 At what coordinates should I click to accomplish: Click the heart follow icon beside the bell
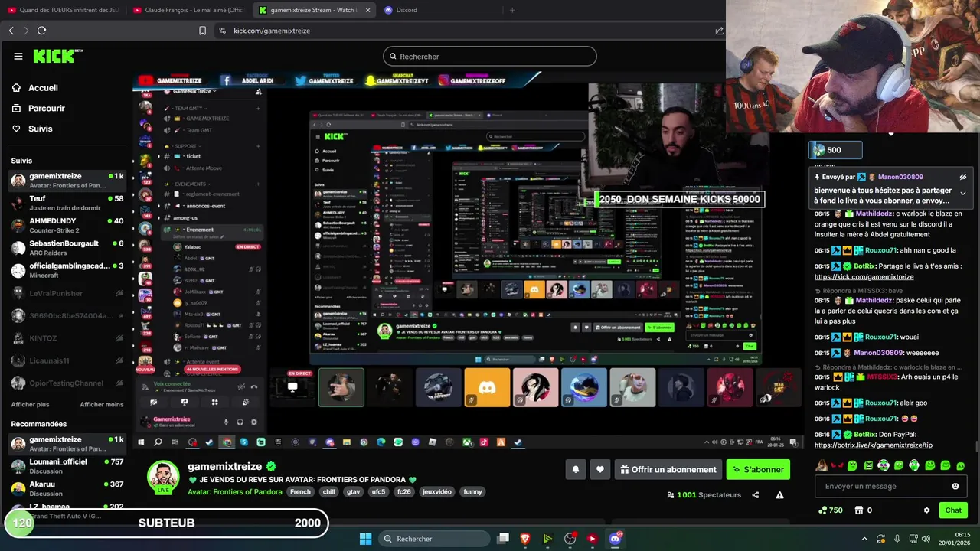[600, 469]
